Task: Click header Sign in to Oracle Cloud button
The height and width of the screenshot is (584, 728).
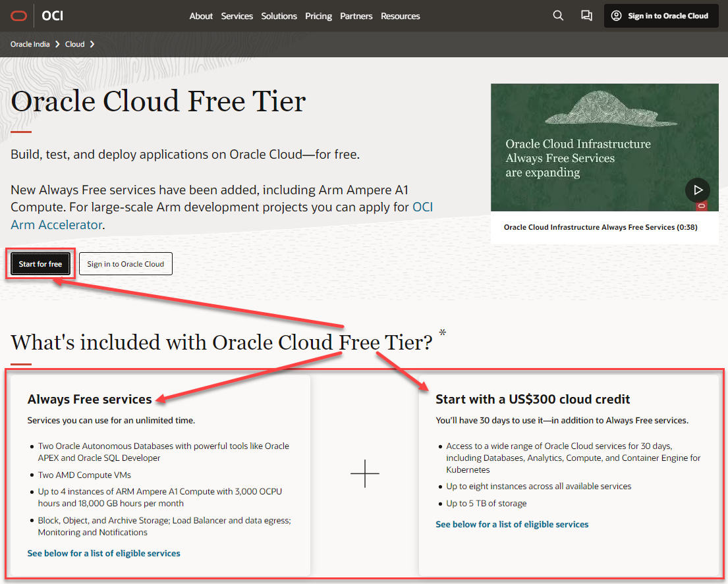Action: [661, 16]
